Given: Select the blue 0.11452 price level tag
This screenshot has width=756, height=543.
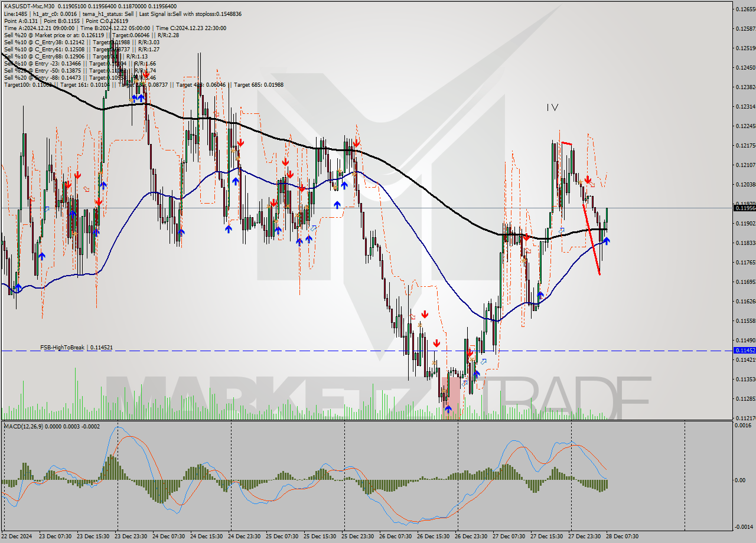Looking at the screenshot, I should 744,351.
